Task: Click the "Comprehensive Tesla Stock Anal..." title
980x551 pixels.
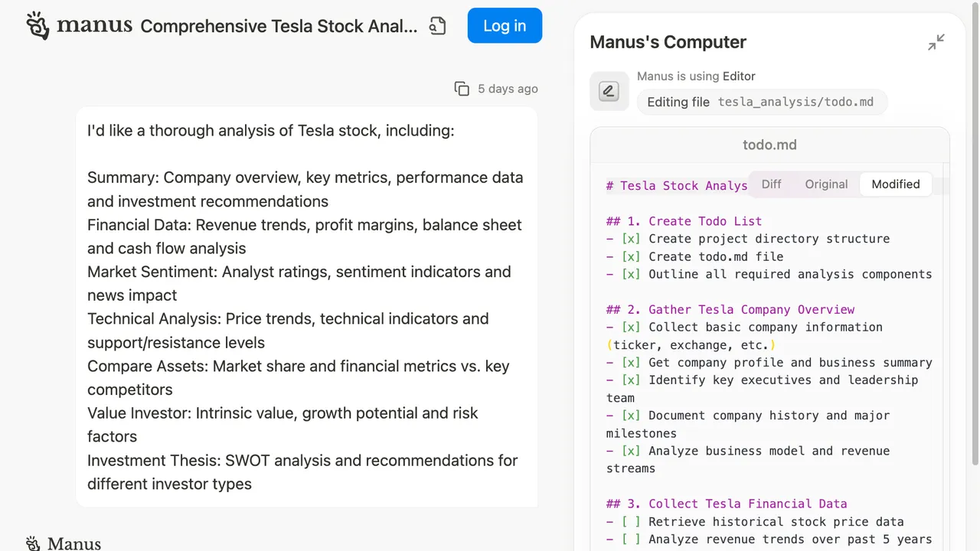Action: click(279, 26)
